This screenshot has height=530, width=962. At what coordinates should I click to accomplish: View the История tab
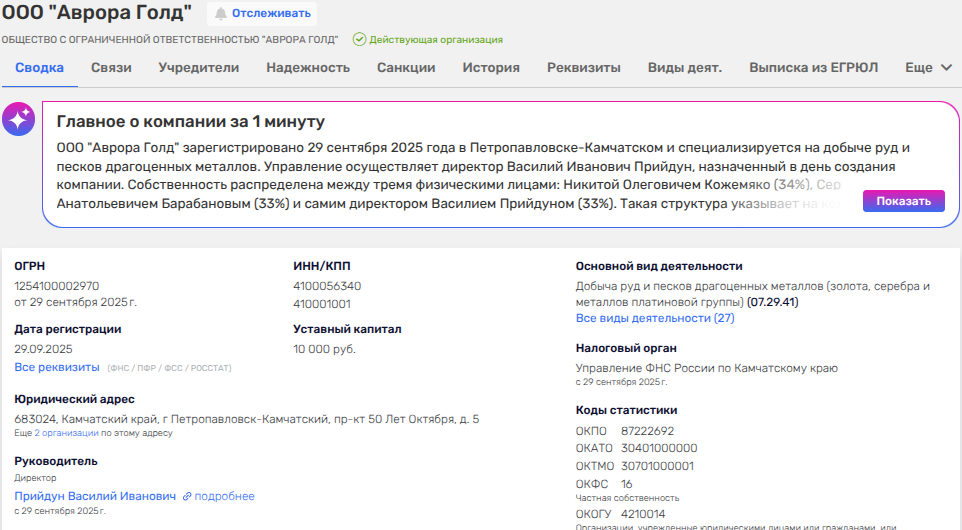[491, 68]
